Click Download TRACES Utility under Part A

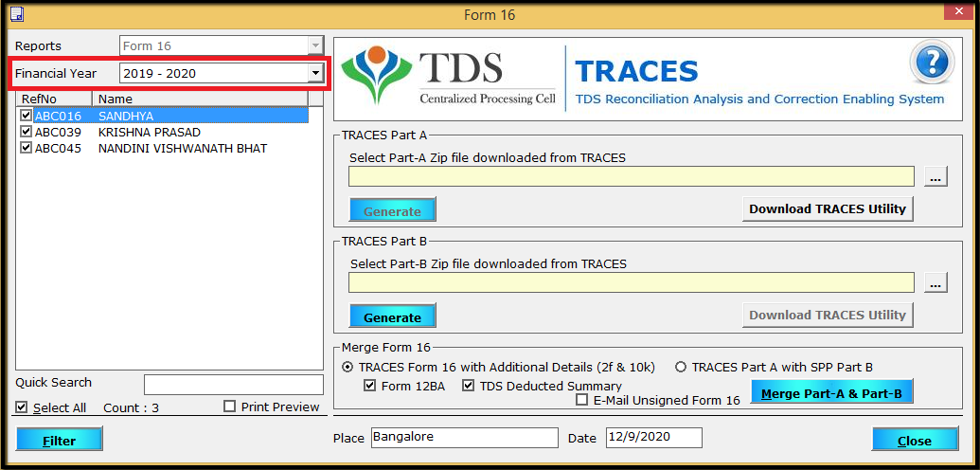click(x=827, y=209)
